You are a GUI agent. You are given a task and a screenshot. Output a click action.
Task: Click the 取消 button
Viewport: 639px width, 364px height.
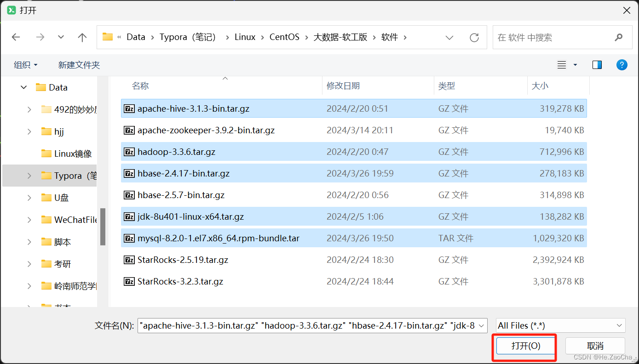pyautogui.click(x=595, y=346)
